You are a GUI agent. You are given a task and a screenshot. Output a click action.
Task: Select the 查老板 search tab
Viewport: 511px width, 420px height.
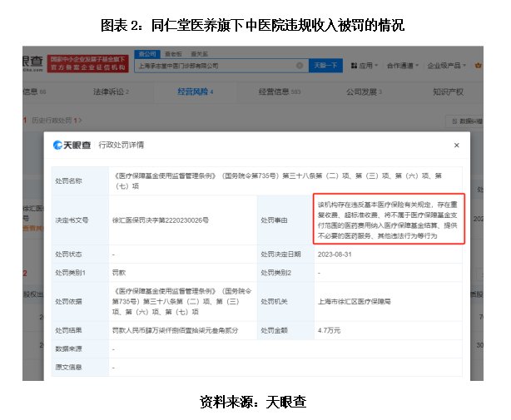[x=173, y=54]
